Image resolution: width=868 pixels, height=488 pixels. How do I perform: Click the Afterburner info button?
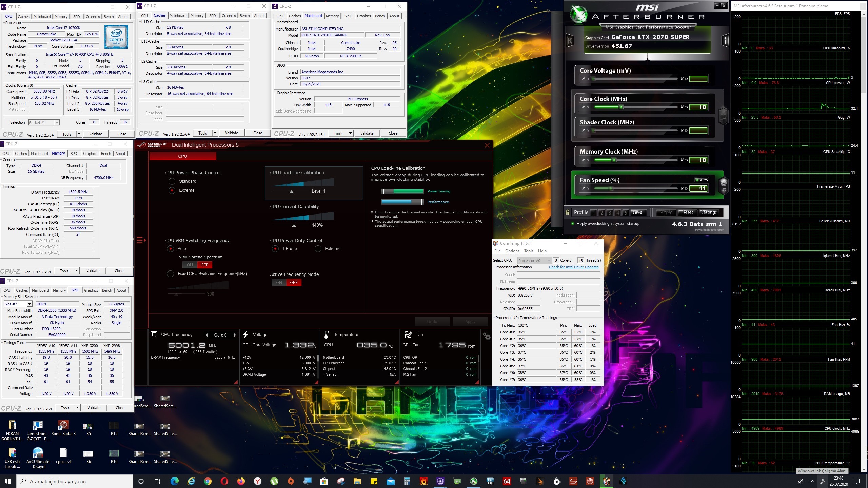click(725, 41)
